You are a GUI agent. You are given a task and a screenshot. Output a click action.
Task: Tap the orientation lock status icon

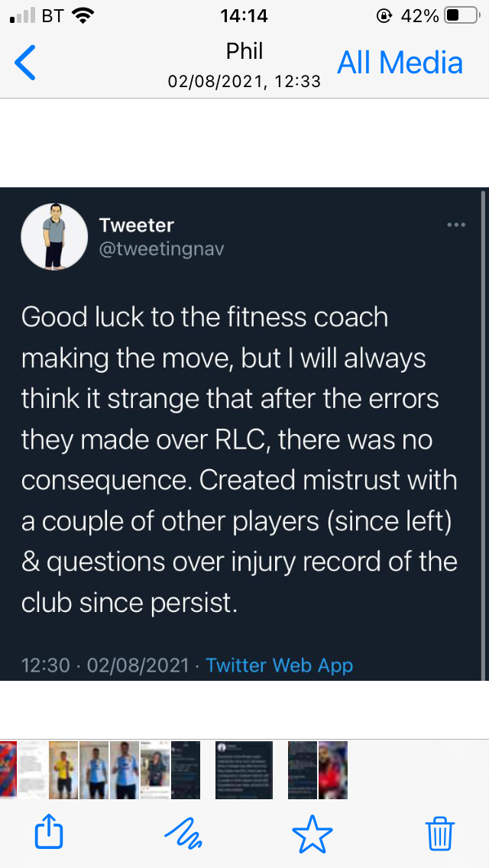point(384,15)
